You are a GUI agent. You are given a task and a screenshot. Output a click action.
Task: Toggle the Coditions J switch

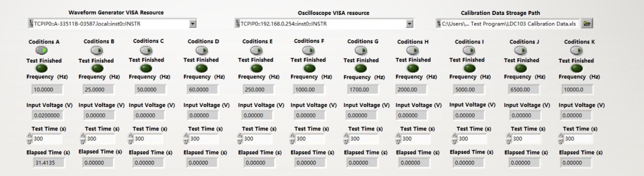(521, 51)
